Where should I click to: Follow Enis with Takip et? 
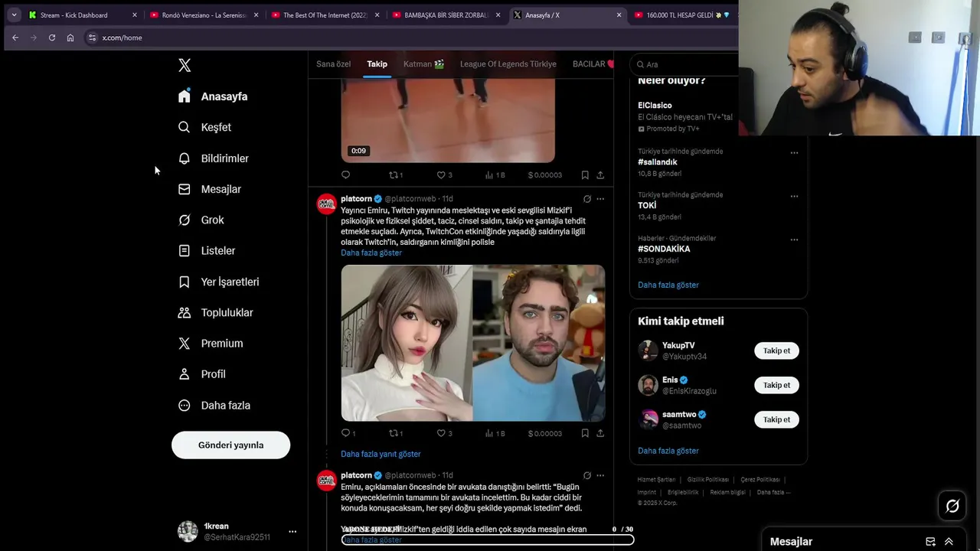click(x=776, y=385)
